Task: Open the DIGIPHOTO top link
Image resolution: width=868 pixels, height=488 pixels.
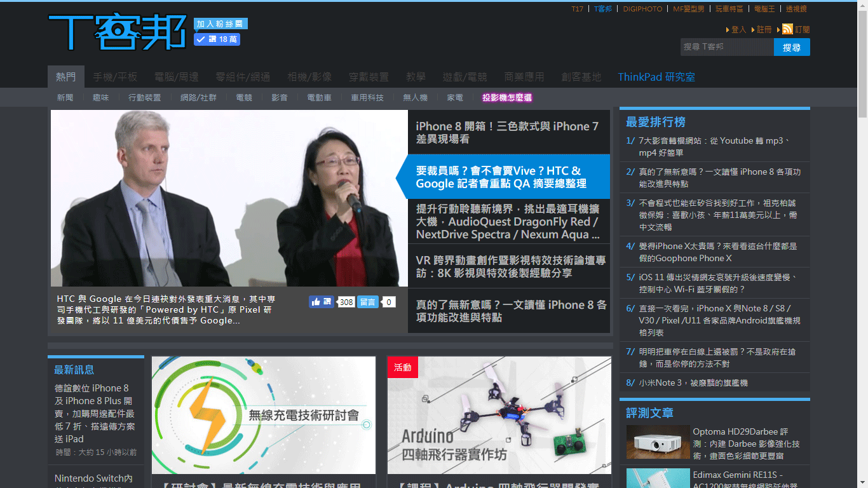Action: 642,9
